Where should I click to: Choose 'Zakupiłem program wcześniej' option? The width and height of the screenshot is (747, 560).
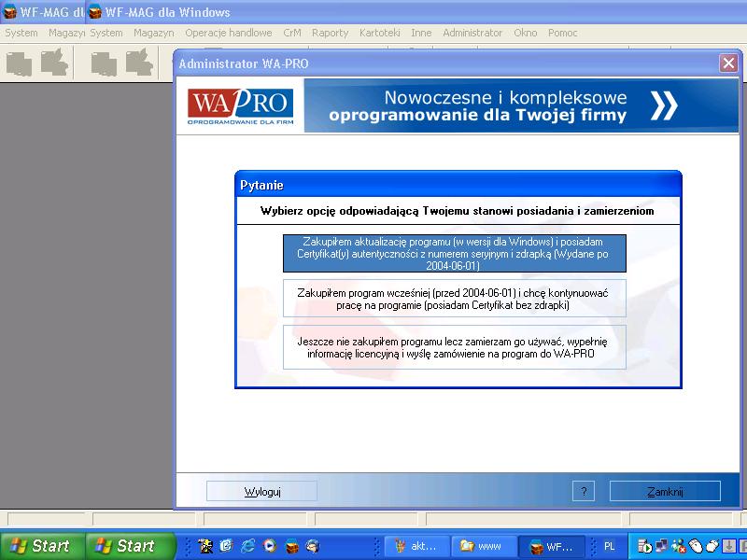coord(454,299)
